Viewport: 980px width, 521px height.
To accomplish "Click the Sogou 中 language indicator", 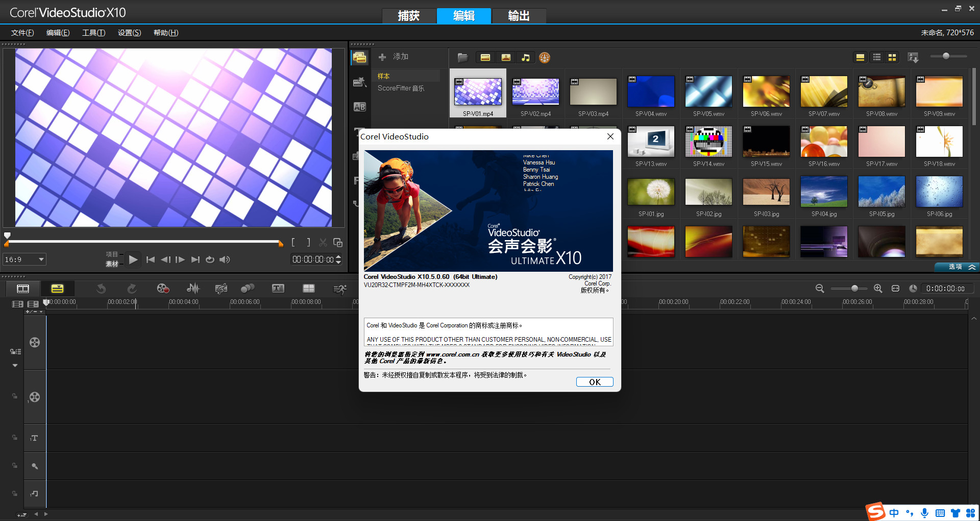I will [x=894, y=513].
